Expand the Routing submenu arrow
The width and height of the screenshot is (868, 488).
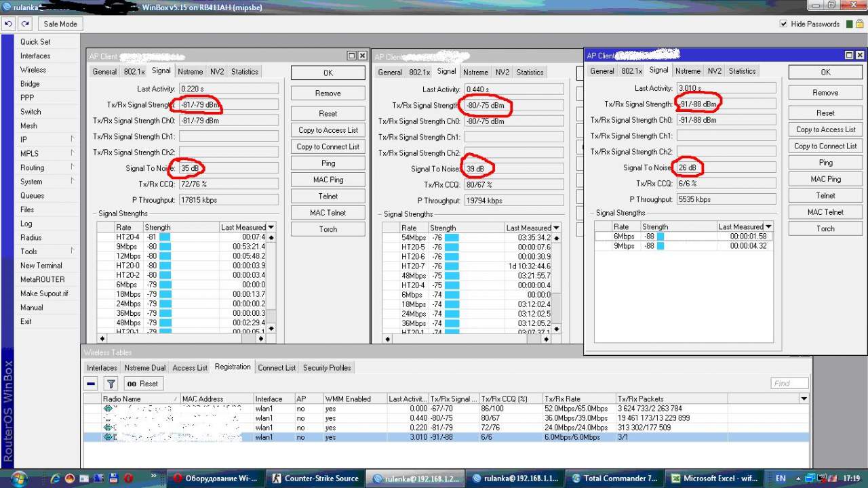[x=72, y=167]
